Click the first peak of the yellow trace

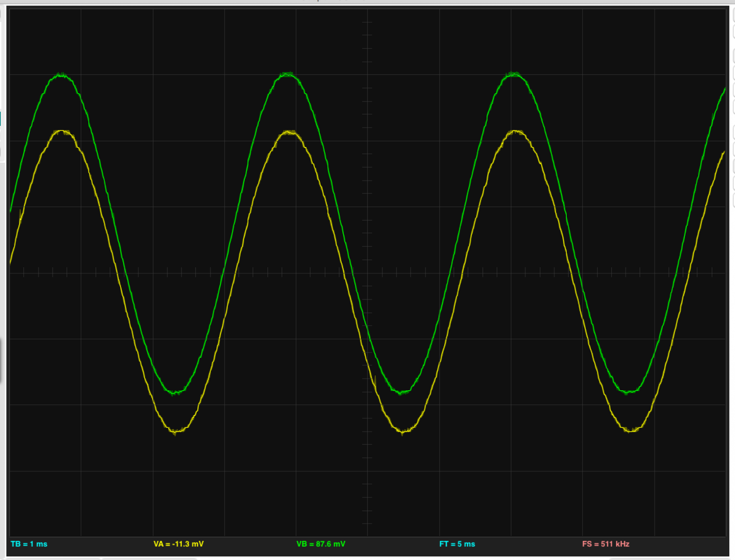pyautogui.click(x=62, y=132)
